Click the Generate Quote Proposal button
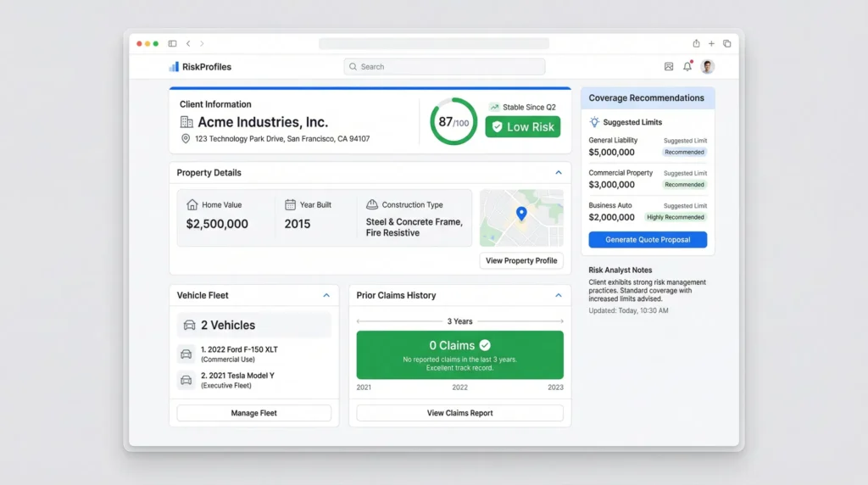The image size is (868, 485). click(x=648, y=240)
